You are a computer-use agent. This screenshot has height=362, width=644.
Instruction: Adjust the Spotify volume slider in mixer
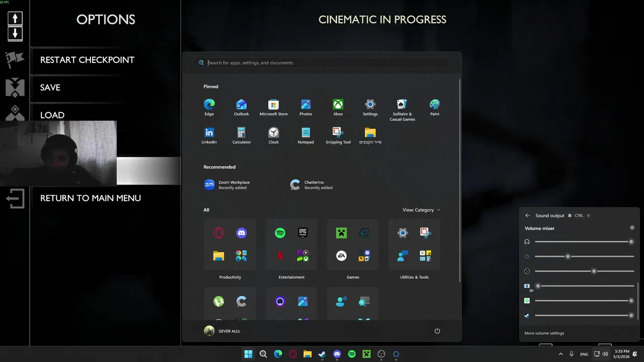[x=584, y=301]
